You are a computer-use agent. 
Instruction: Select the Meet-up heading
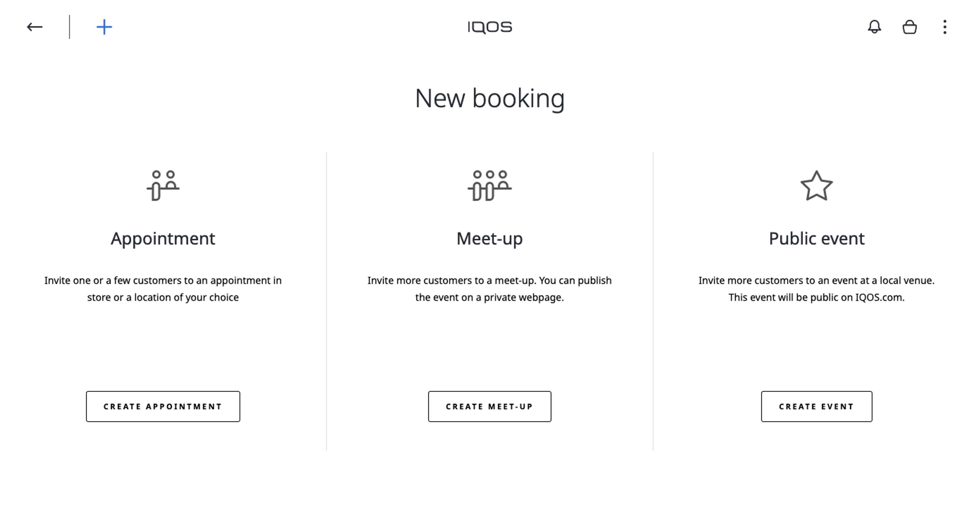coord(490,239)
